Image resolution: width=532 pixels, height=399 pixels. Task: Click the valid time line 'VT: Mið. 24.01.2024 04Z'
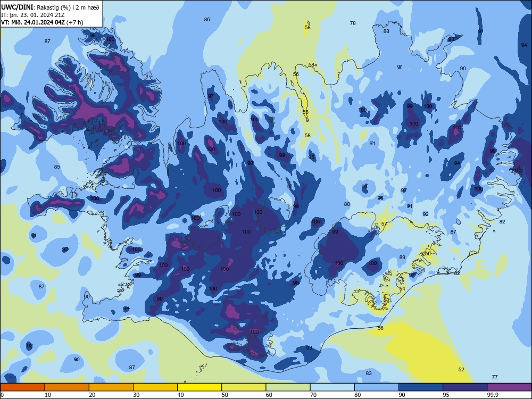tap(33, 22)
